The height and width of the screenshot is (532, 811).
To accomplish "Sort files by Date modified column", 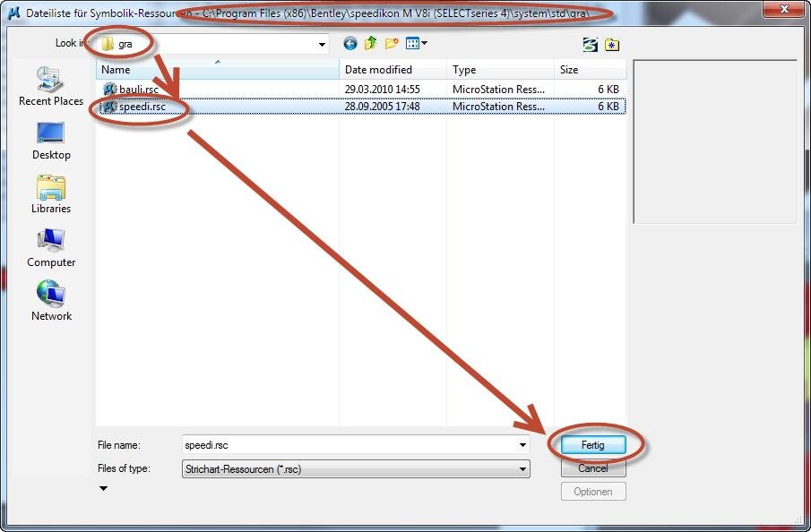I will 393,70.
